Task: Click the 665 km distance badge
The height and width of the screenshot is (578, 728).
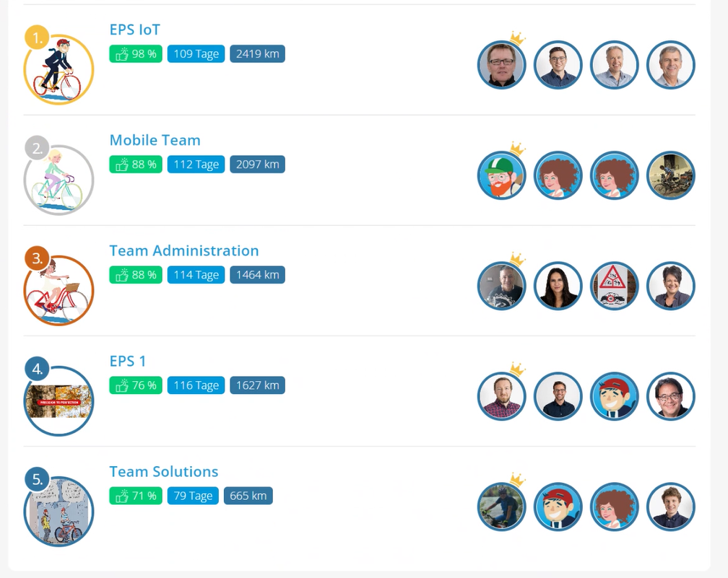Action: (x=248, y=496)
